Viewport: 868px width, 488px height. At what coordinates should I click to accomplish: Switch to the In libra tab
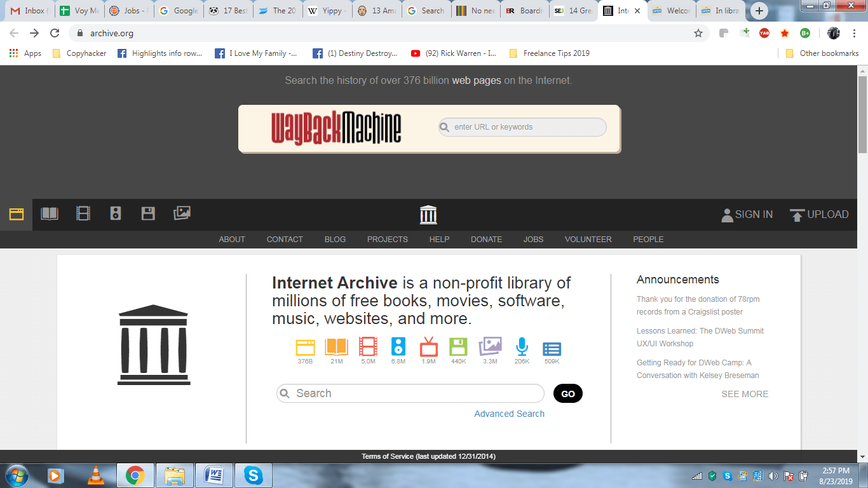[x=721, y=11]
